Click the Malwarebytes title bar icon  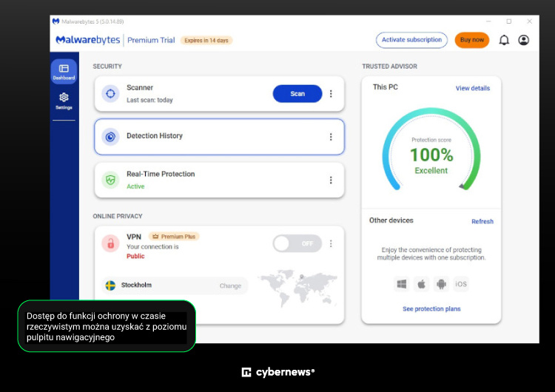click(x=56, y=21)
